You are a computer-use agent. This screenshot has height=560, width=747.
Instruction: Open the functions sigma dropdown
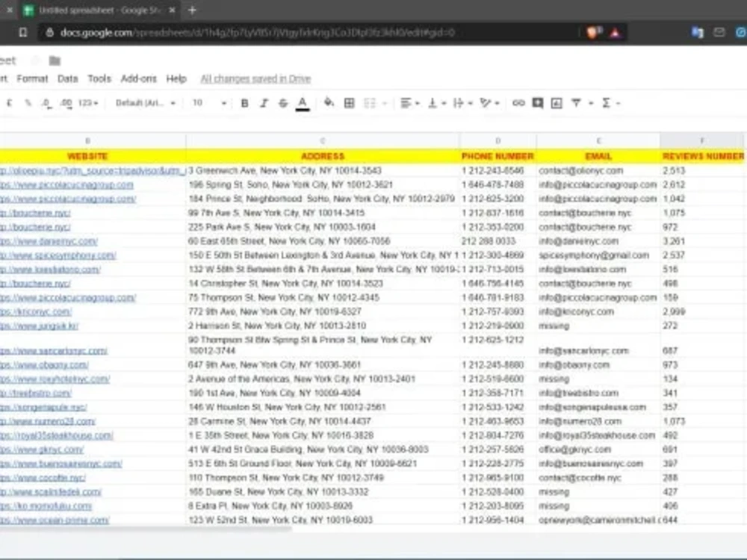(x=611, y=103)
